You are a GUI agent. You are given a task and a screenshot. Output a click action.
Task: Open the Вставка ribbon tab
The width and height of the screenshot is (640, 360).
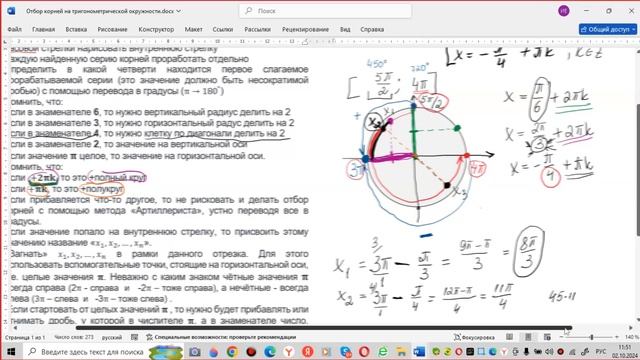coord(76,29)
